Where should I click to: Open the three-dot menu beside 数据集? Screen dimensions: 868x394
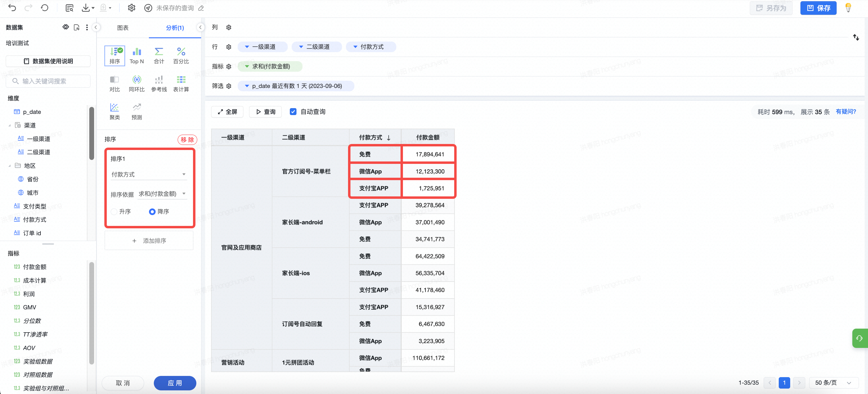point(87,28)
